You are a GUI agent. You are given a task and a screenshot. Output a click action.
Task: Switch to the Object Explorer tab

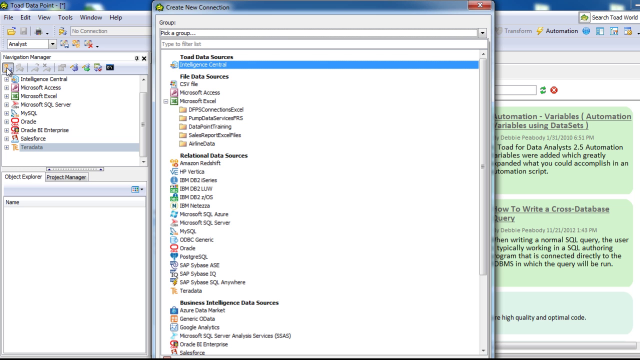coord(23,177)
